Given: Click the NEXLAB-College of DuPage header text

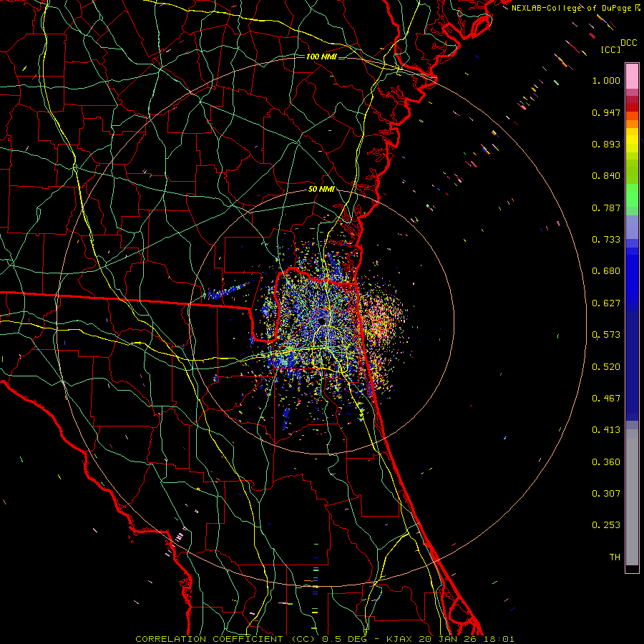Looking at the screenshot, I should click(x=575, y=8).
